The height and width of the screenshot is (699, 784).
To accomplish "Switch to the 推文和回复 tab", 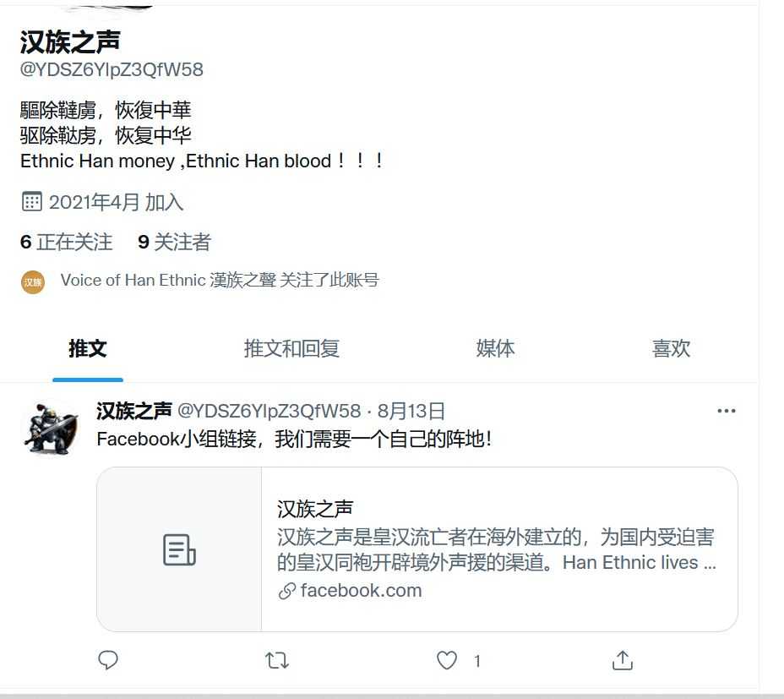I will pyautogui.click(x=291, y=348).
